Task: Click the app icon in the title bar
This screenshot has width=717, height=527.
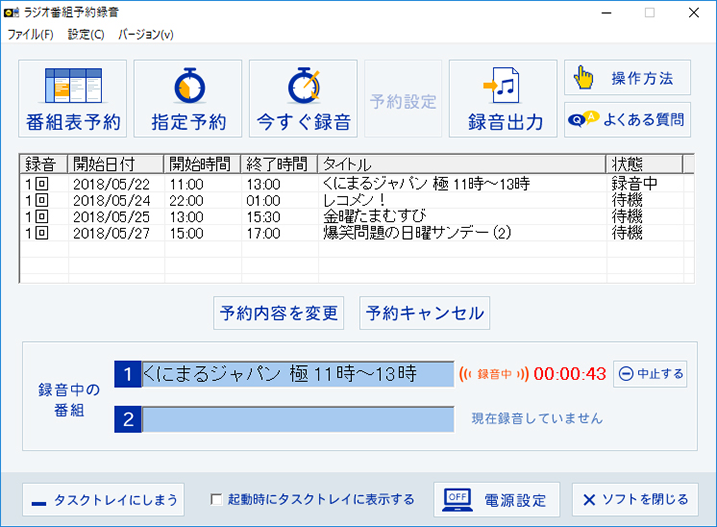Action: click(11, 12)
